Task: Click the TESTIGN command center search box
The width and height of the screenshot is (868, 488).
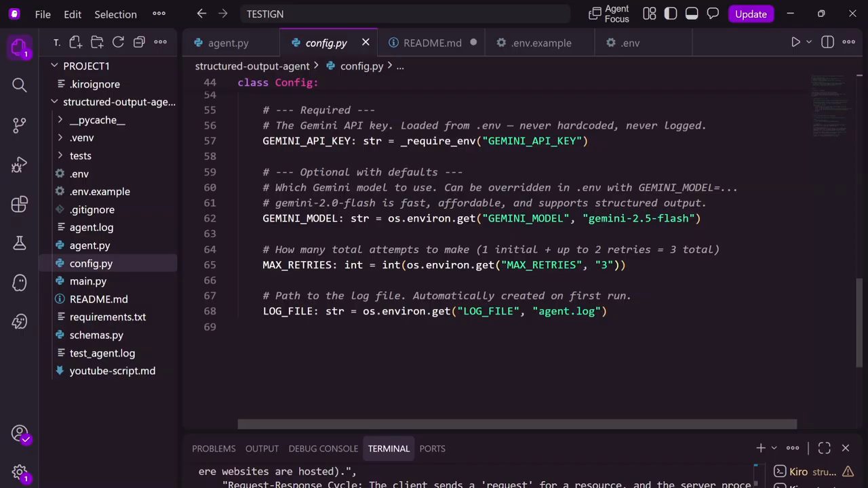Action: coord(405,14)
